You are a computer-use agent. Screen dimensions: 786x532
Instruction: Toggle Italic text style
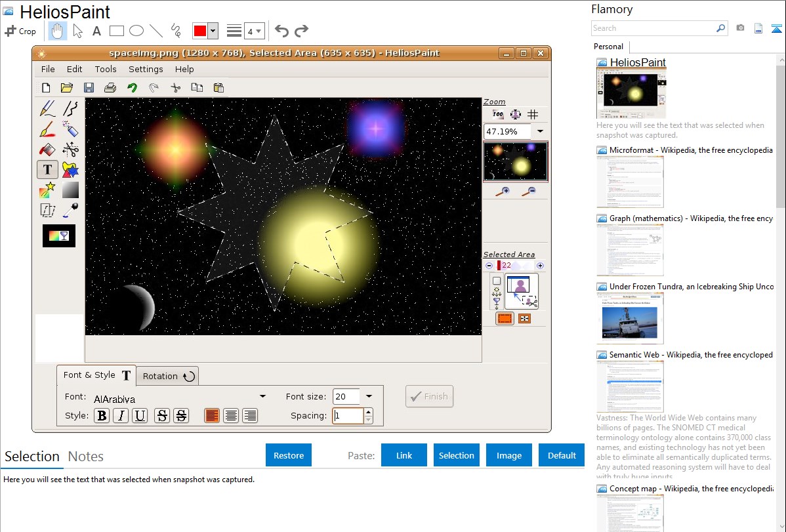pyautogui.click(x=121, y=416)
